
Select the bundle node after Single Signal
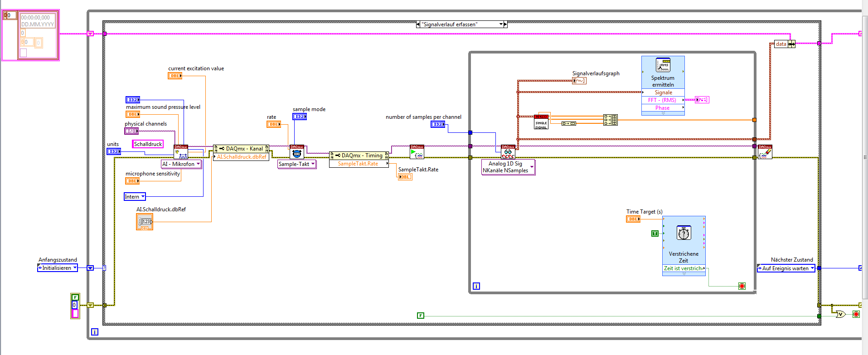click(611, 120)
